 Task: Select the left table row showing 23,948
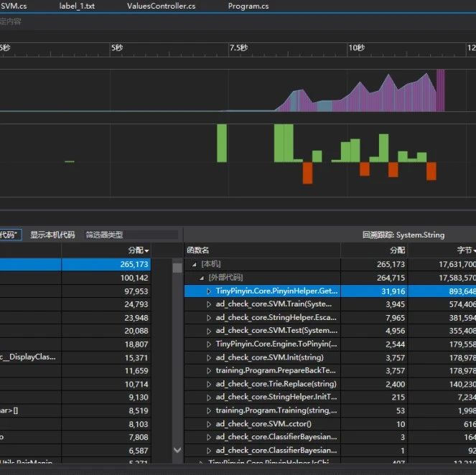[75, 318]
